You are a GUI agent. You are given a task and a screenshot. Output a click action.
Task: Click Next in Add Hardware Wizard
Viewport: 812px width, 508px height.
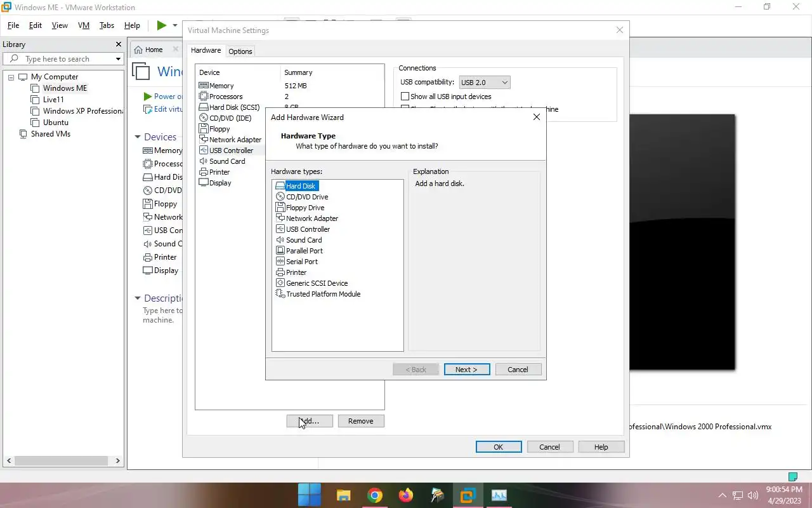click(x=466, y=370)
